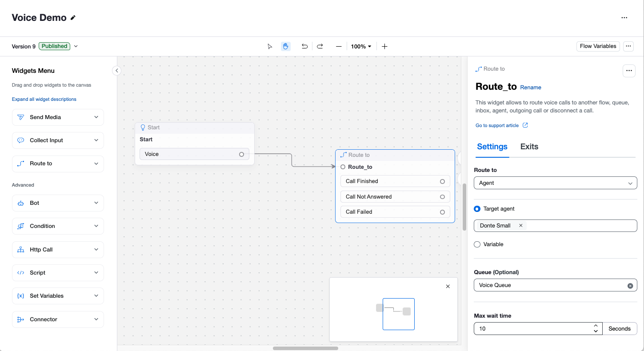The image size is (644, 351).
Task: Remove Donte Small from target agent
Action: [x=521, y=226]
